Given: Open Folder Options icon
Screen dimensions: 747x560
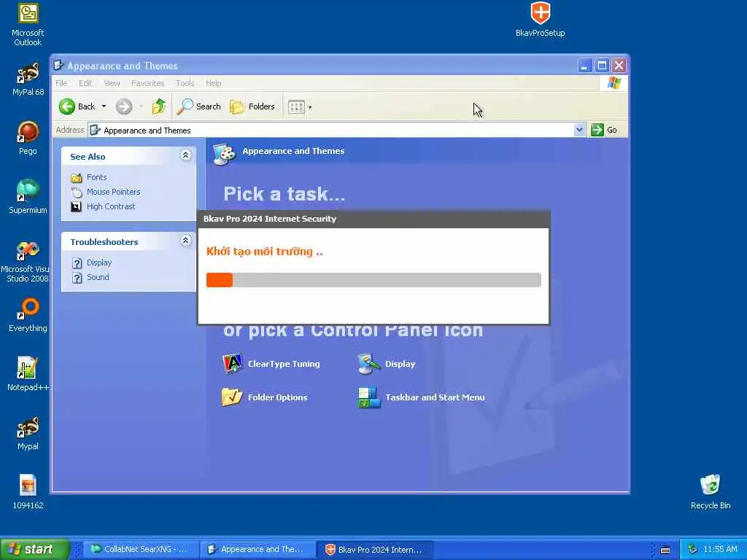Looking at the screenshot, I should point(265,397).
